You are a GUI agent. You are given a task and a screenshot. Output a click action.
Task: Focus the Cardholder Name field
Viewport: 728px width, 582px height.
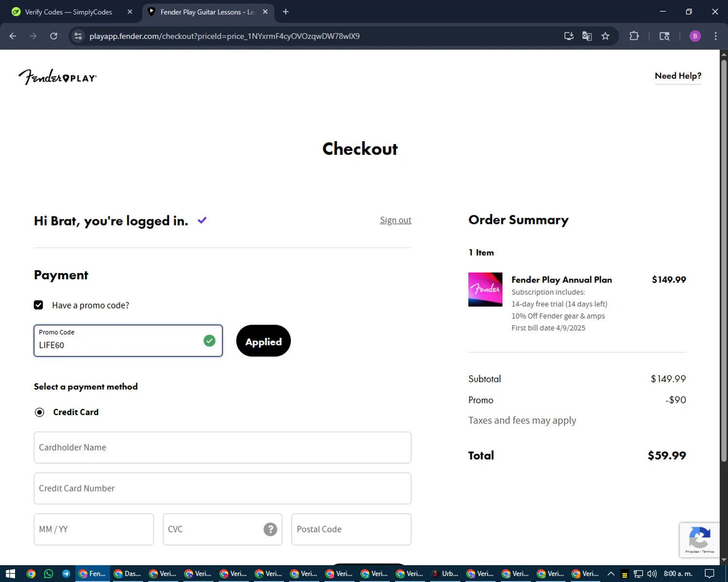tap(222, 448)
